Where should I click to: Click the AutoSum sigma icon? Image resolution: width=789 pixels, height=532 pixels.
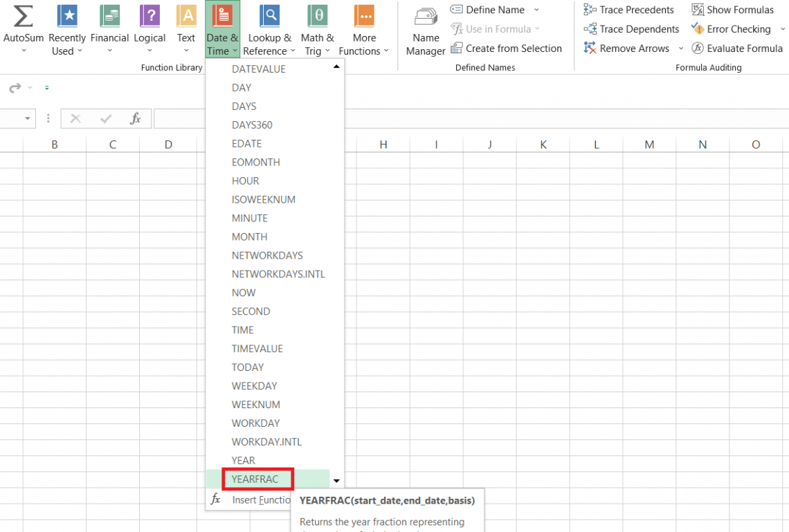click(24, 16)
